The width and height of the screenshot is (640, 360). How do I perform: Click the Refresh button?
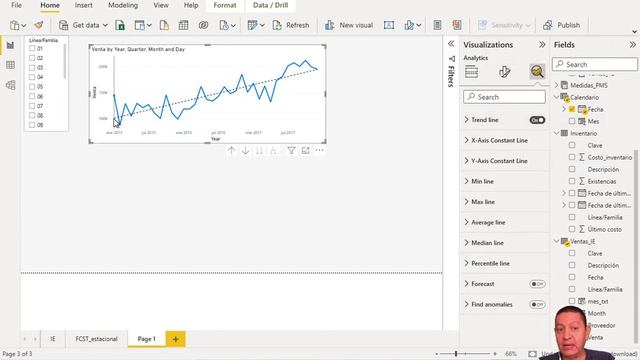click(x=291, y=25)
